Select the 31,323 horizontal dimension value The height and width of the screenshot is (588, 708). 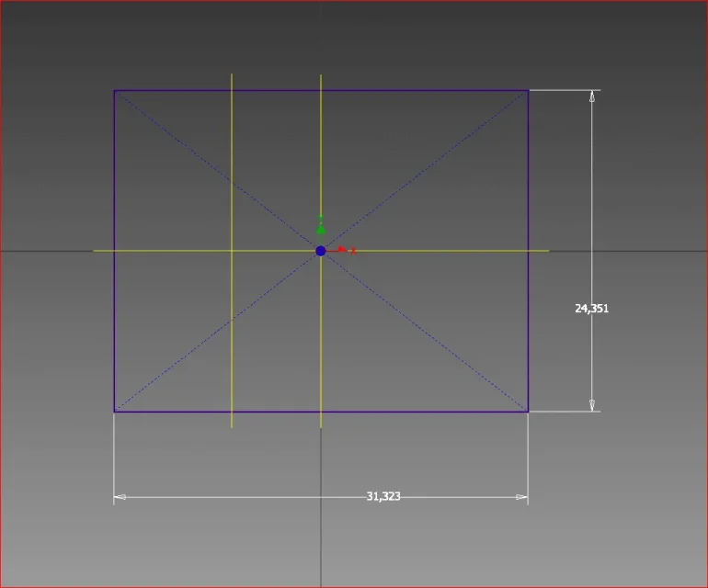(x=383, y=496)
